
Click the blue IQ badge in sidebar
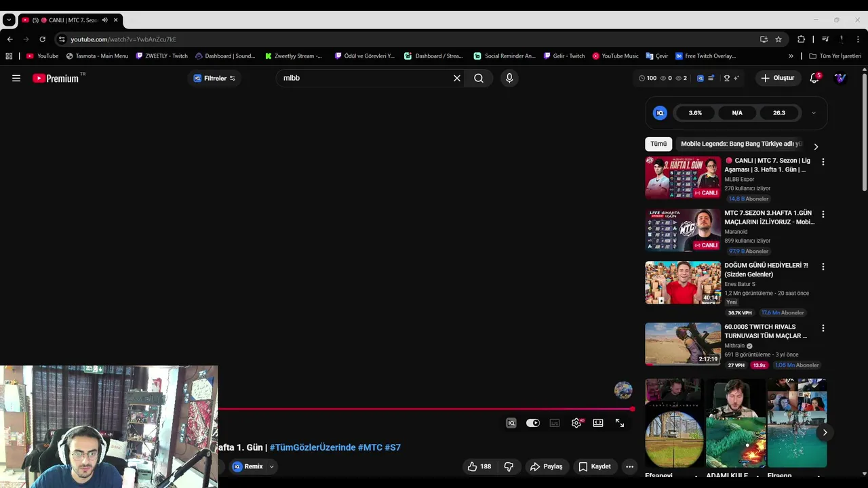coord(660,113)
